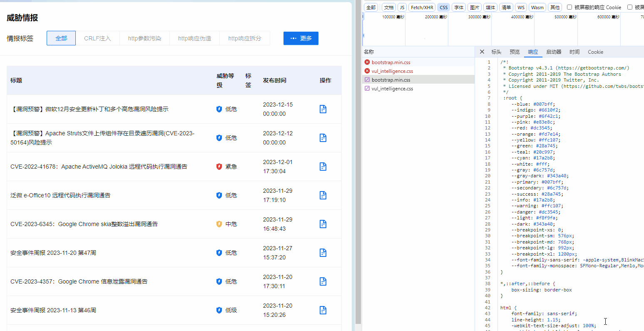Click the urgent red shield icon on the ActiveMQ row
644x331 pixels.
pos(219,166)
